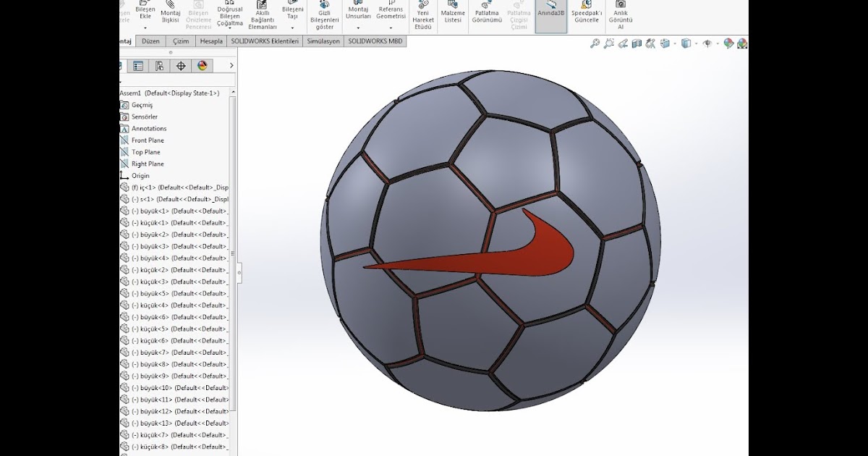Viewport: 868px width, 456px height.
Task: Click the panel collapse handle beside tree
Action: coord(239,271)
